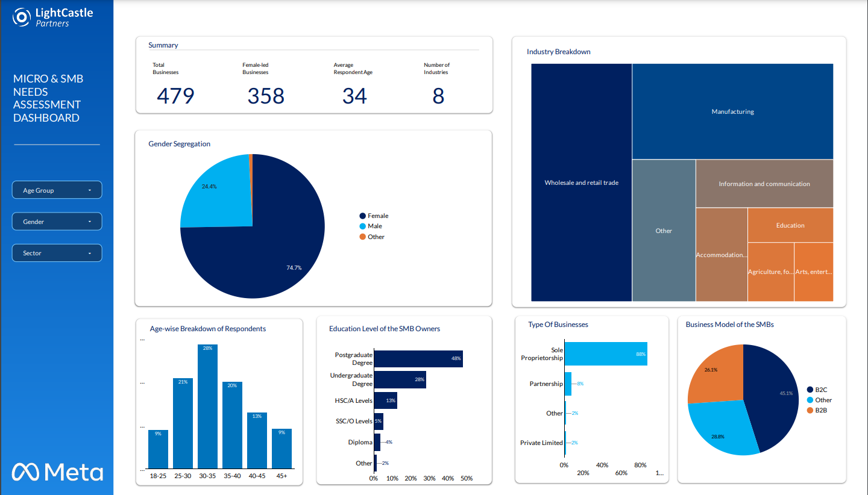Select the Sole Proprietorship bar at 88%
Viewport: 868px width, 495px height.
click(606, 354)
